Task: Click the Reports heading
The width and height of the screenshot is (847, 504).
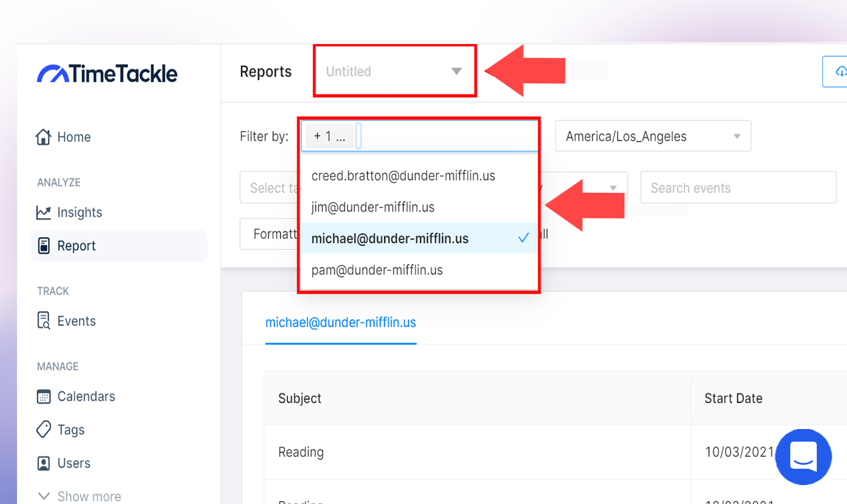Action: [x=266, y=72]
